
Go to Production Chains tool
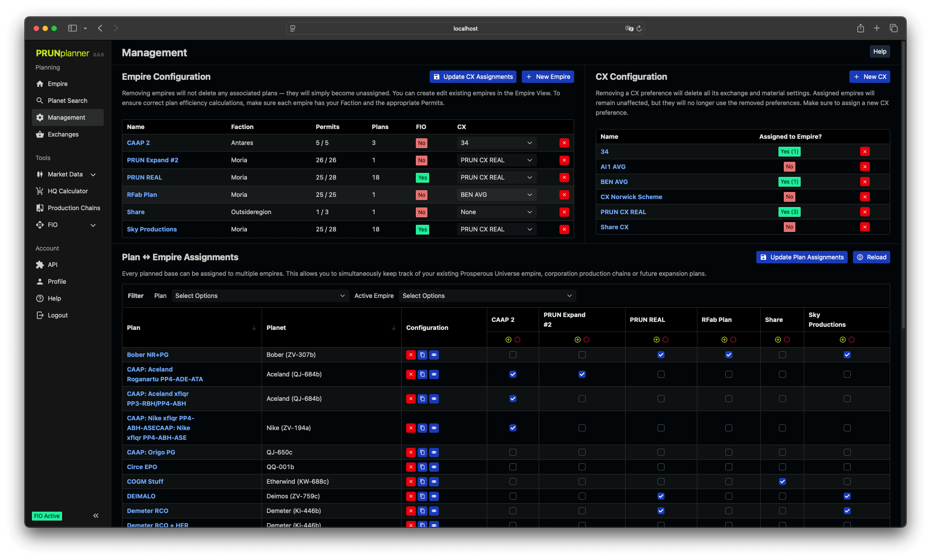(x=74, y=208)
